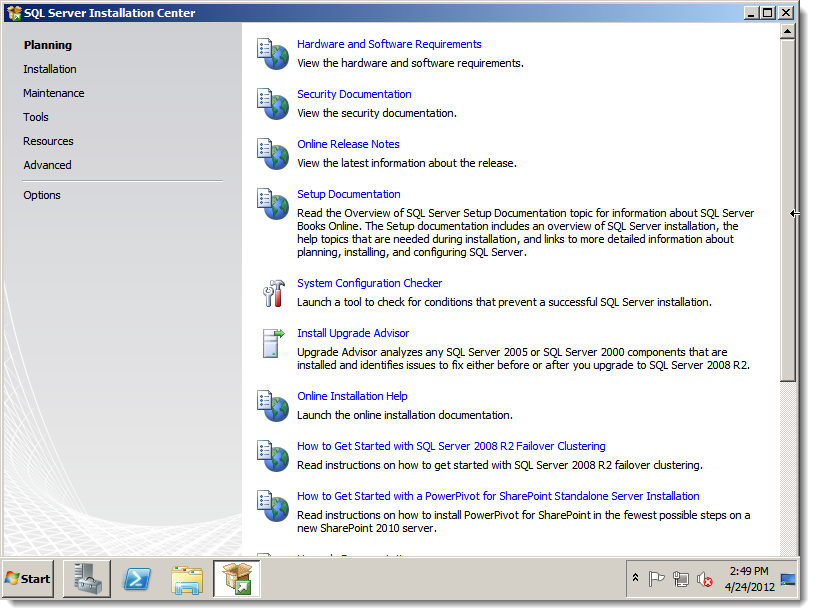Click the muted volume tray icon
815x615 pixels.
point(704,579)
